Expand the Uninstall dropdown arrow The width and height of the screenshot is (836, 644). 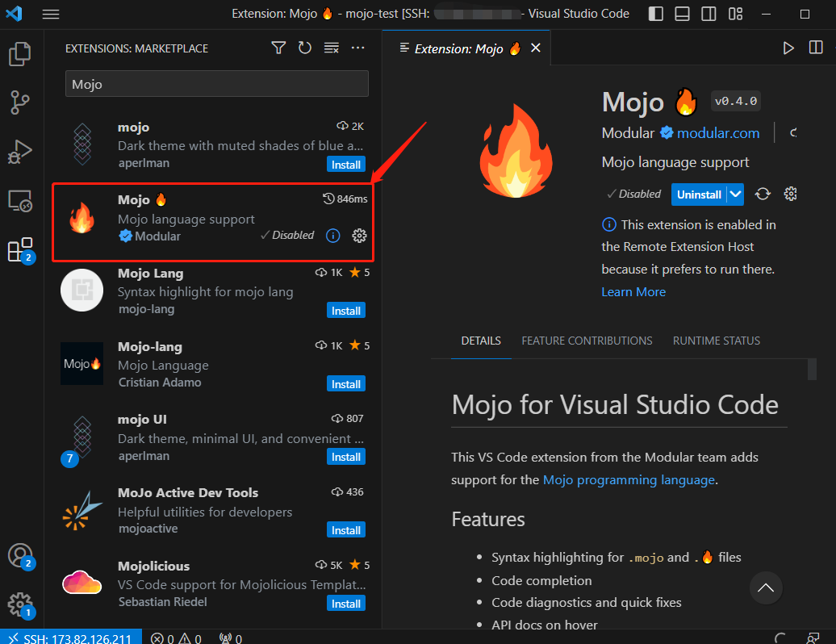coord(735,194)
